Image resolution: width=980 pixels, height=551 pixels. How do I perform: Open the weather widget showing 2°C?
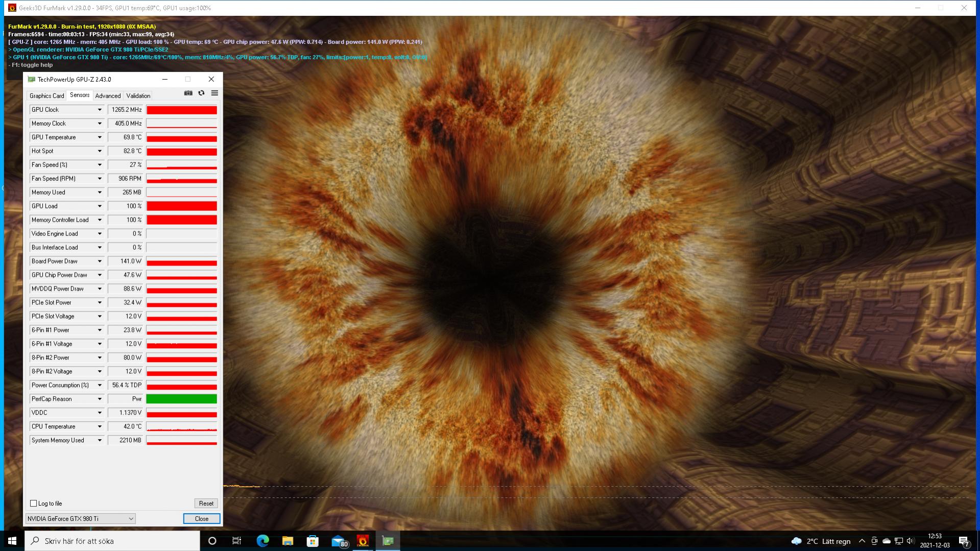(821, 541)
